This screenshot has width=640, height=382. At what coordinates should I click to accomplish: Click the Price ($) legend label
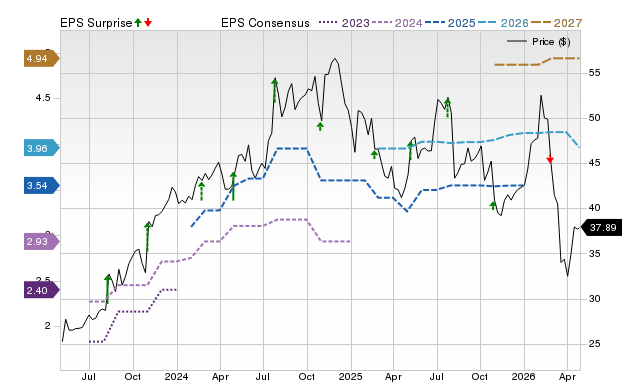tap(551, 42)
